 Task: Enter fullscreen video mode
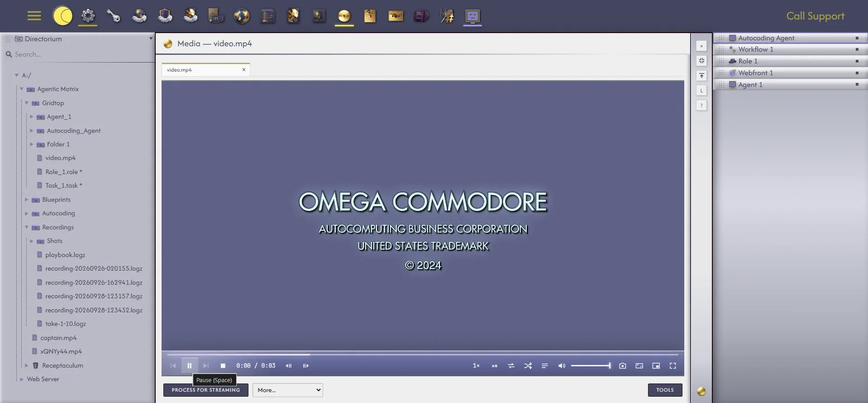click(x=673, y=366)
